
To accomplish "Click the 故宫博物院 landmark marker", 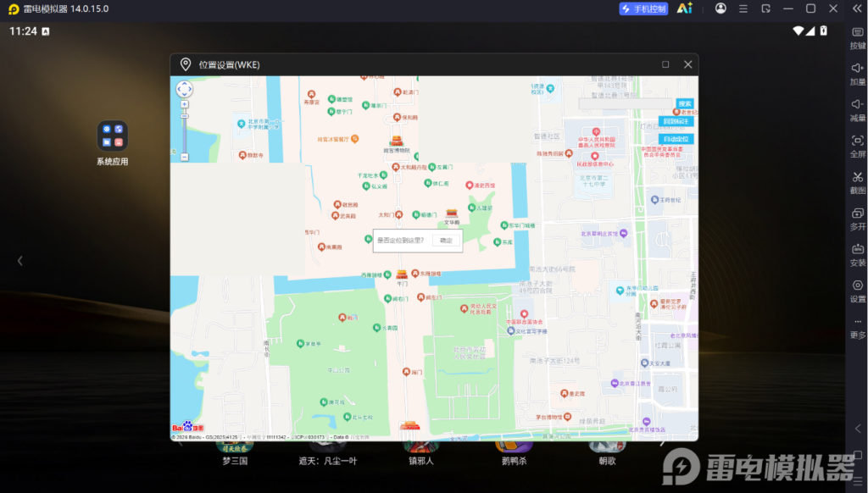I will click(x=397, y=143).
